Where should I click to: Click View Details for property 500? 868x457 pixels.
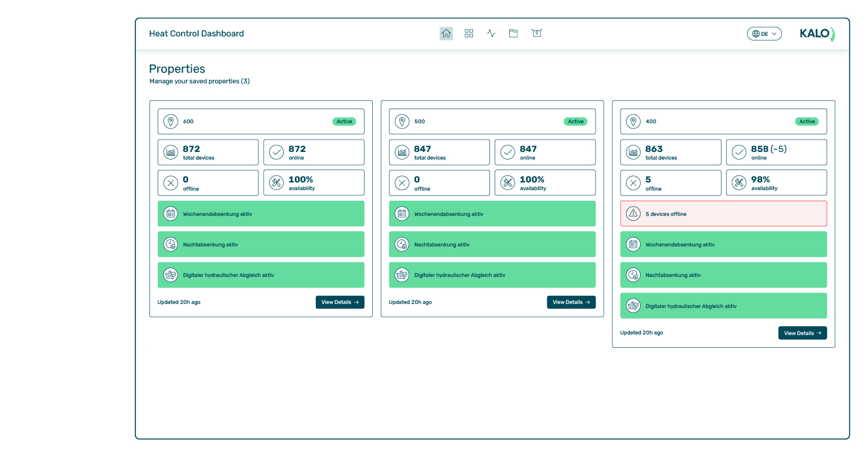coord(571,302)
